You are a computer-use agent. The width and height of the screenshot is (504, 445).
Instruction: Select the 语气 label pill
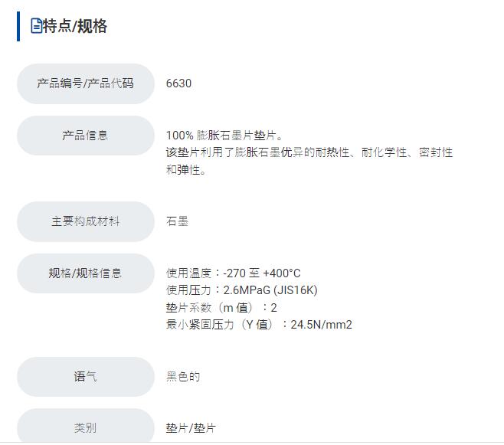86,377
